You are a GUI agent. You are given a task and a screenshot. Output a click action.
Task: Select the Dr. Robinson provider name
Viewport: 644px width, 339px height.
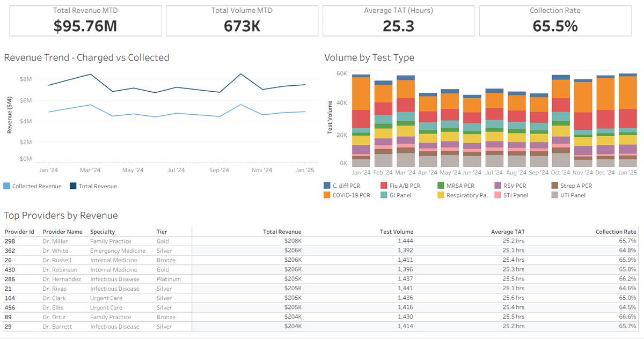coord(60,270)
